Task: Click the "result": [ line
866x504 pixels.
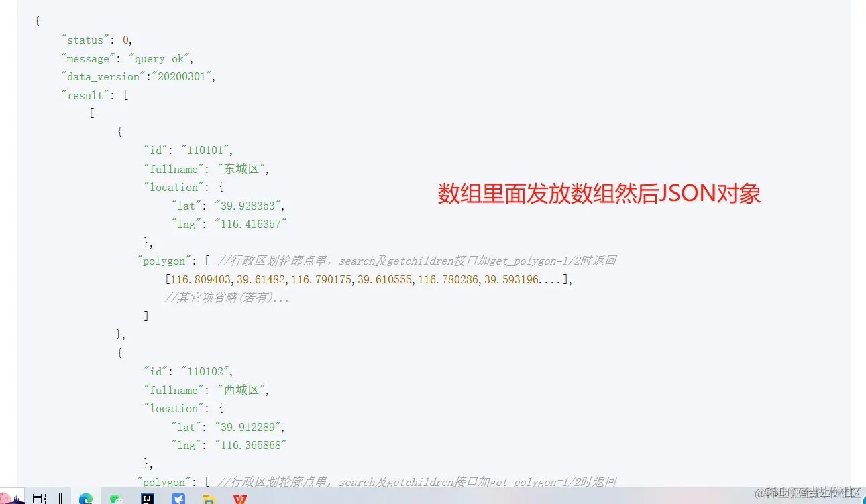Action: [x=95, y=96]
